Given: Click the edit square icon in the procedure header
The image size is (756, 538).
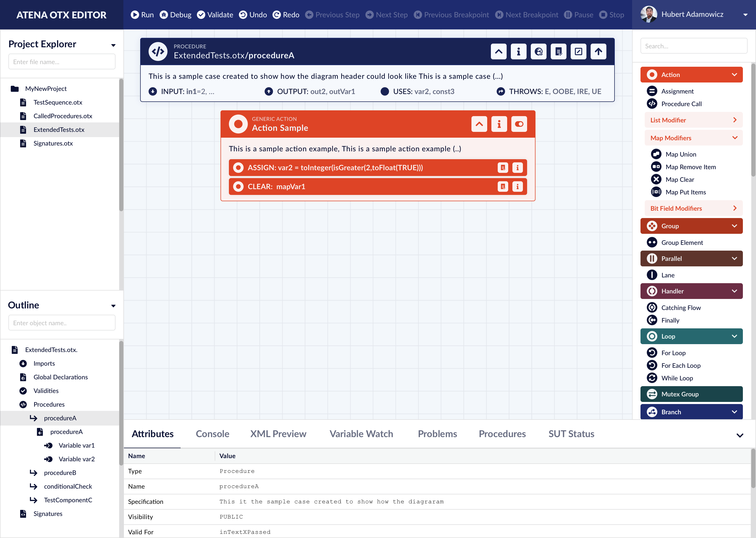Looking at the screenshot, I should click(x=578, y=52).
